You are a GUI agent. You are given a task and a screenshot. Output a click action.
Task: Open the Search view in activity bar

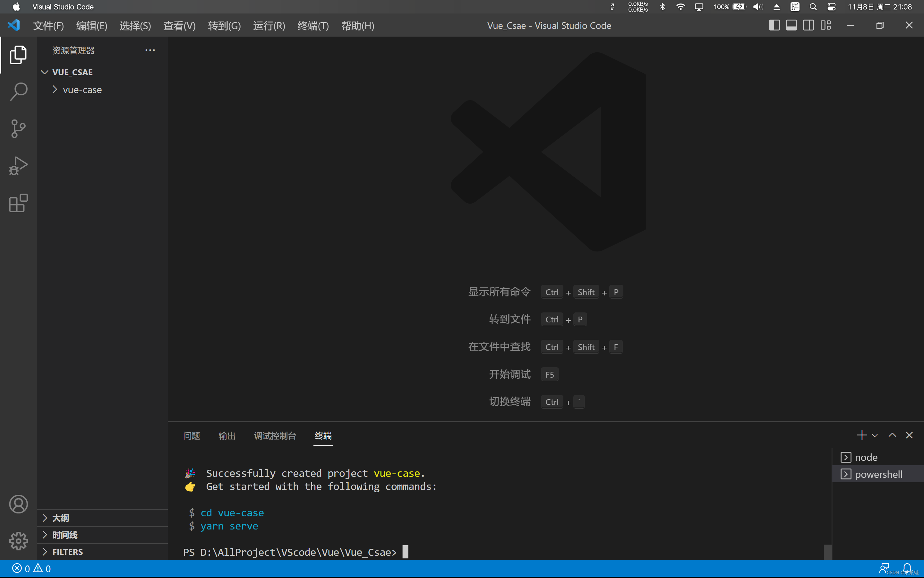point(18,92)
